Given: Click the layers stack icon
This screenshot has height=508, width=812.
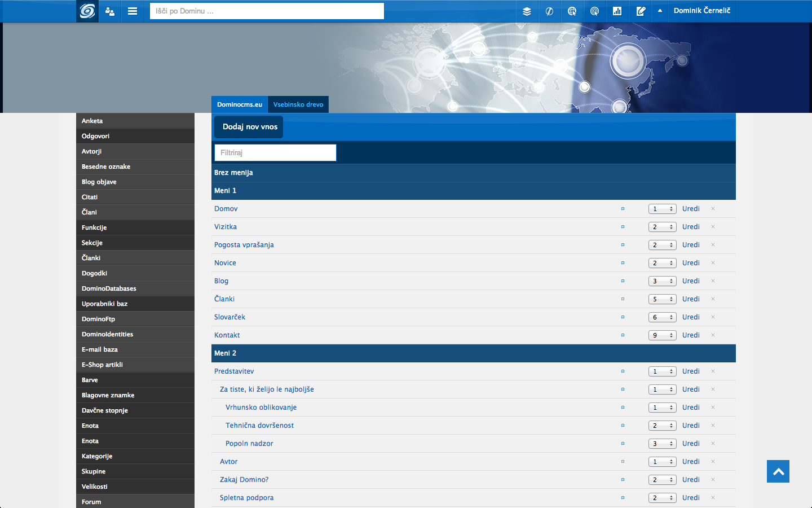Looking at the screenshot, I should (x=527, y=11).
